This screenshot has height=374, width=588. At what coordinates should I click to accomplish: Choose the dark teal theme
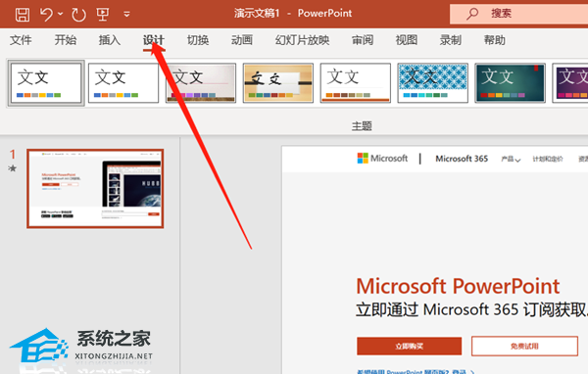coord(510,83)
